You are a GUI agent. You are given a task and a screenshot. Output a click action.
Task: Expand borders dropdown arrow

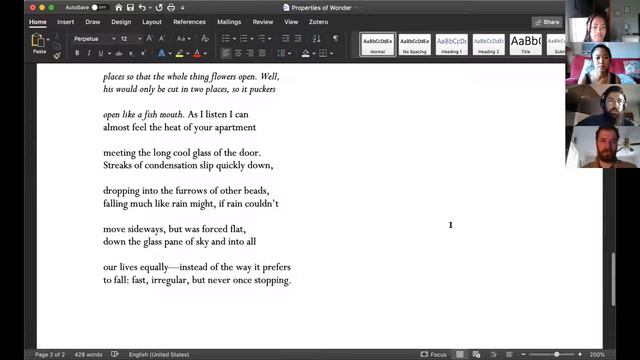(331, 53)
